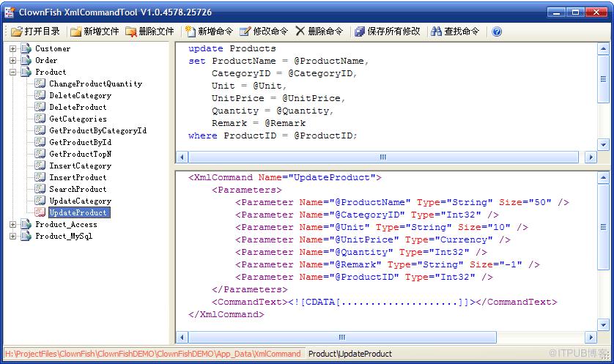Click the ClownFish application icon in title bar
This screenshot has width=614, height=364.
click(10, 12)
